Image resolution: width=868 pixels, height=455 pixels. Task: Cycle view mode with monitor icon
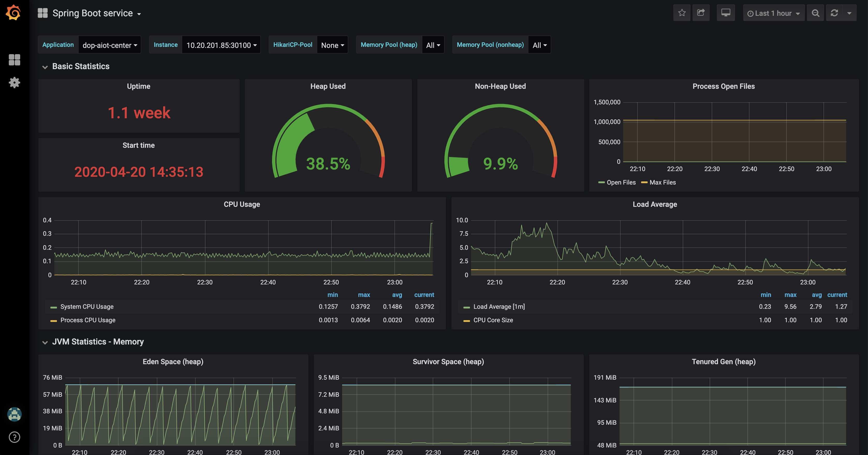(x=725, y=13)
